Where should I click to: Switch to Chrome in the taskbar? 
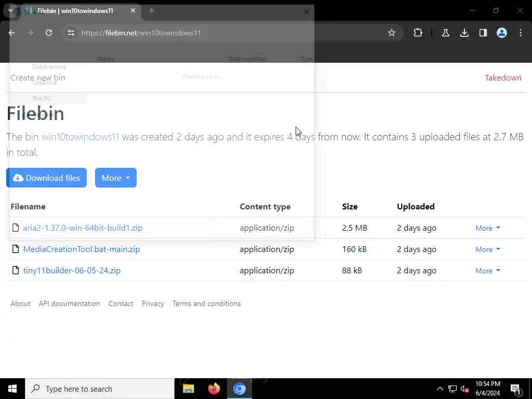239,389
